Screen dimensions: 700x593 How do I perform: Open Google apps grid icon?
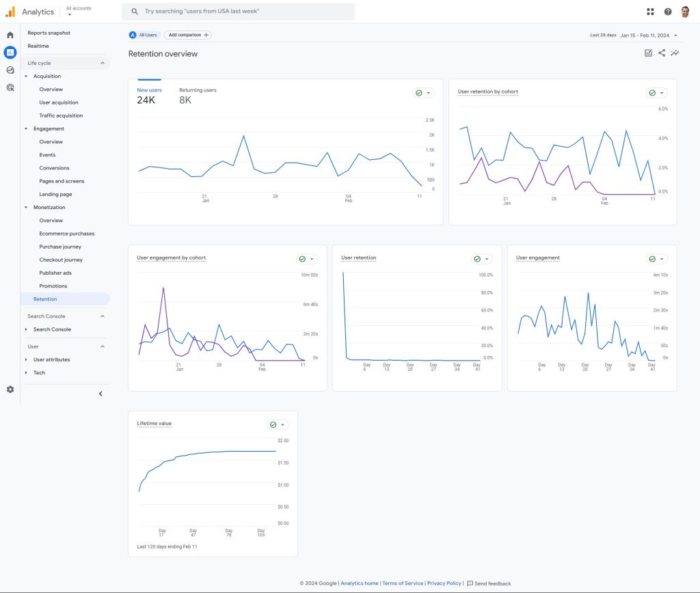click(x=651, y=12)
